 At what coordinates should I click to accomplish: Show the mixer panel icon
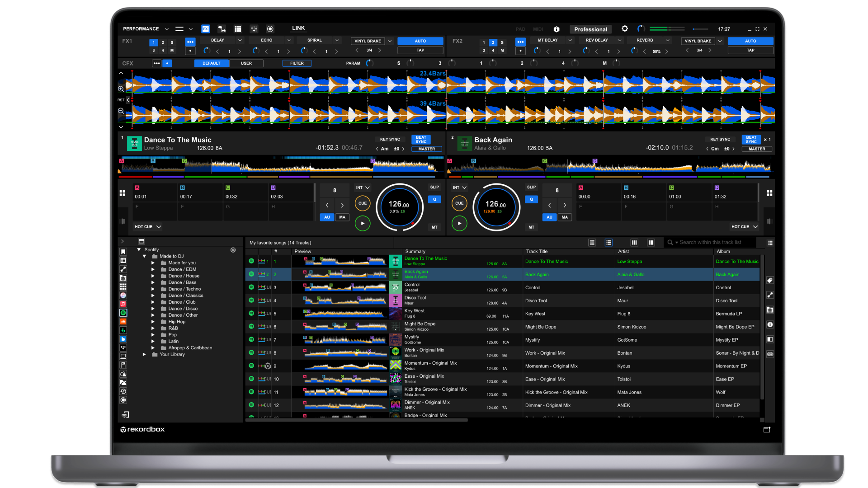[254, 29]
